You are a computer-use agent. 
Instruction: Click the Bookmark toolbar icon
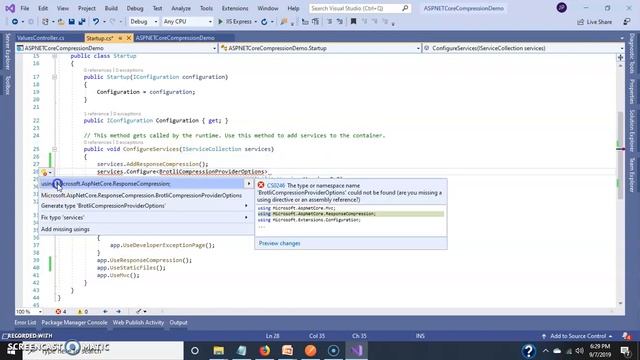click(353, 22)
